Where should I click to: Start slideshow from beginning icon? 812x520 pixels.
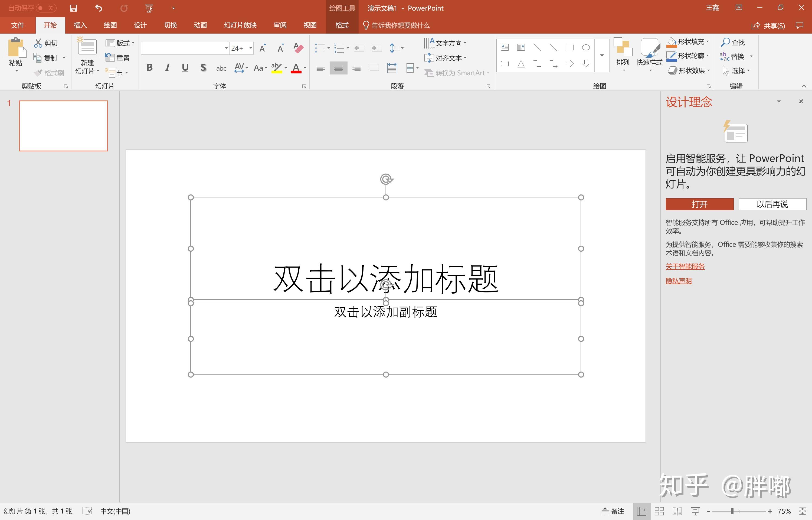pyautogui.click(x=149, y=8)
